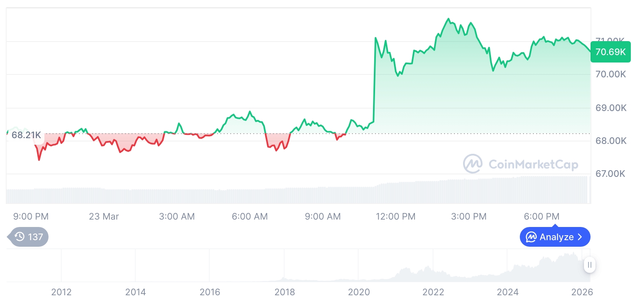Click the CoinMarketCap wordmark next to the logo
644x301 pixels.
(533, 164)
